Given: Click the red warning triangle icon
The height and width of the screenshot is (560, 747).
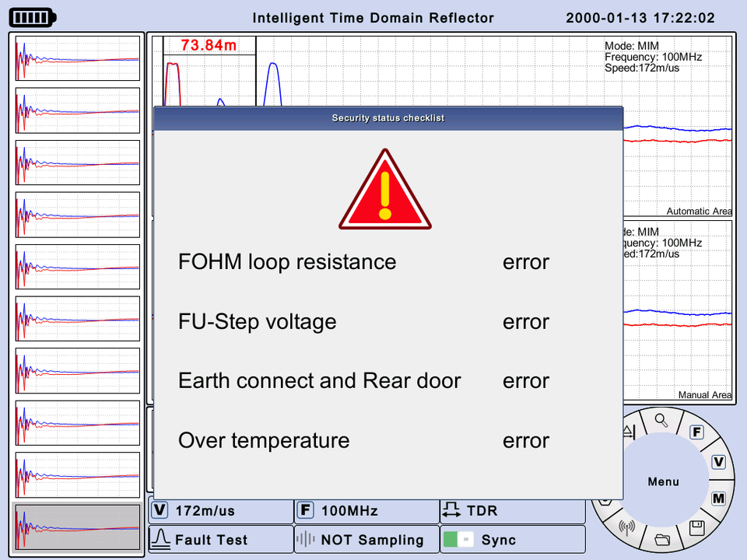Looking at the screenshot, I should tap(385, 190).
